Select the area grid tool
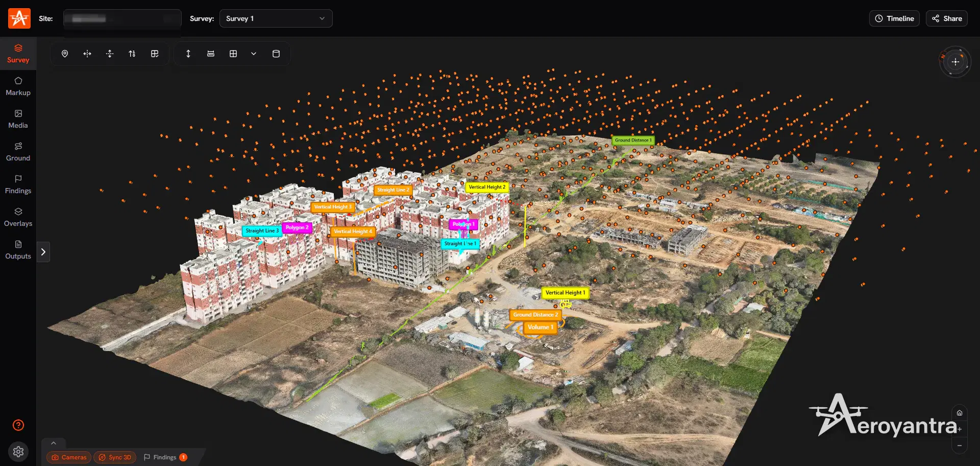Viewport: 980px width, 466px height. click(233, 54)
